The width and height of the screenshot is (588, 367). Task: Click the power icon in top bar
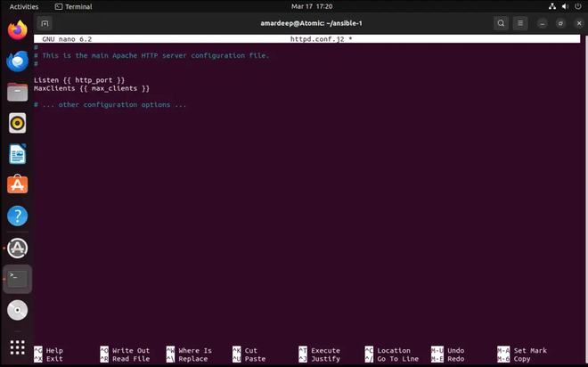click(578, 6)
